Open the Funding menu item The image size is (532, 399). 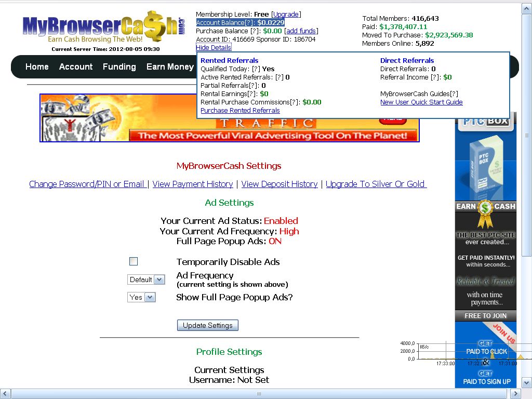119,67
